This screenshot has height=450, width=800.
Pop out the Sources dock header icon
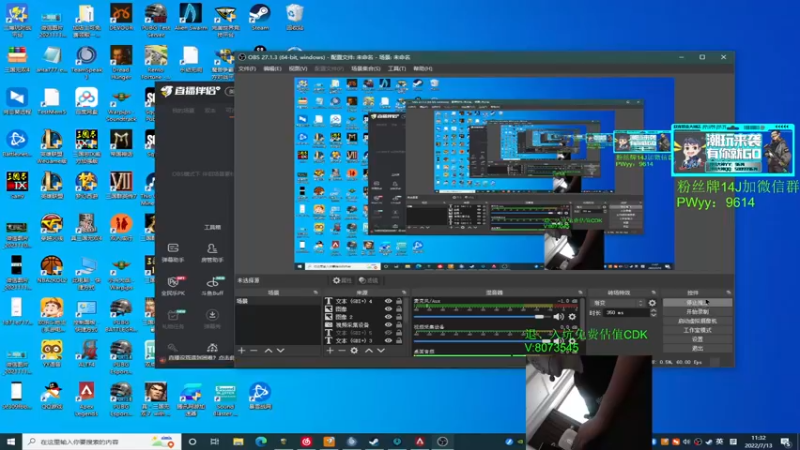point(404,293)
